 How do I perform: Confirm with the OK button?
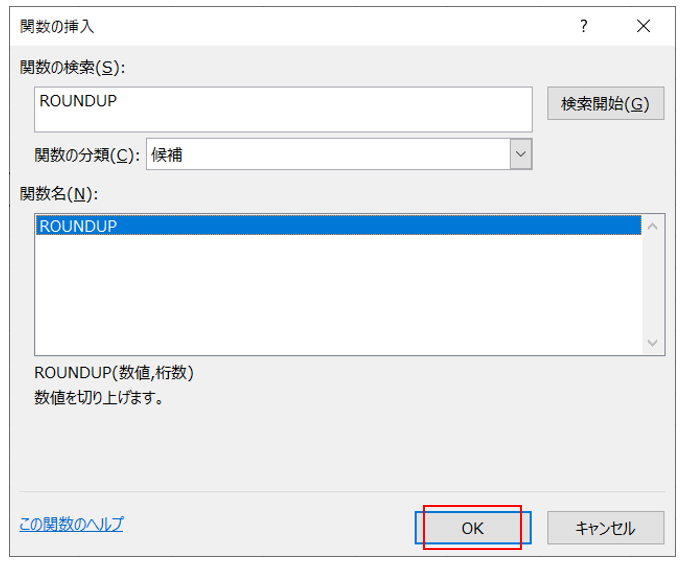472,528
